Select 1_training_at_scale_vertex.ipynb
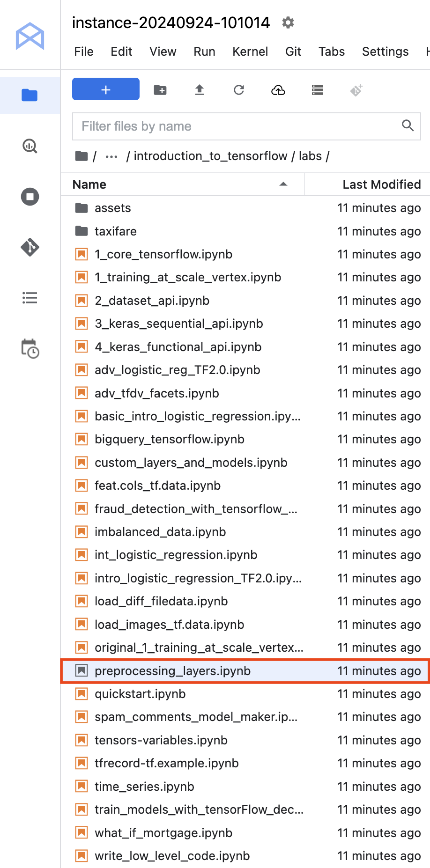Screen dimensions: 430x868 coord(245,277)
